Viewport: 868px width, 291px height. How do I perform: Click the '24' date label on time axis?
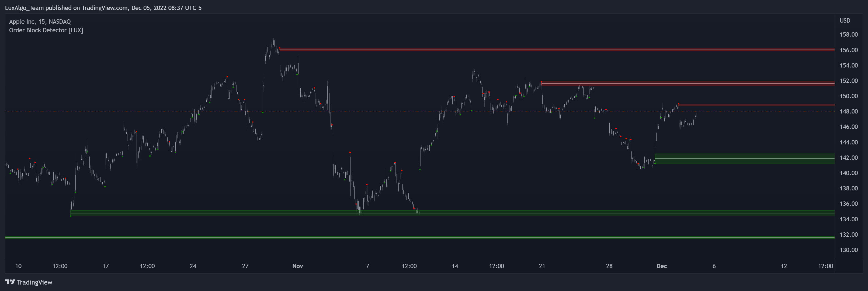point(193,266)
